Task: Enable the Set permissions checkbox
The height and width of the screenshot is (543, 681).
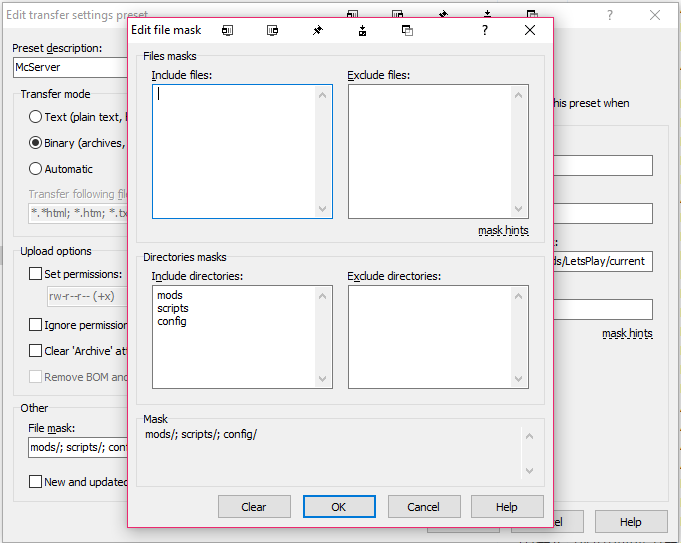Action: (36, 273)
